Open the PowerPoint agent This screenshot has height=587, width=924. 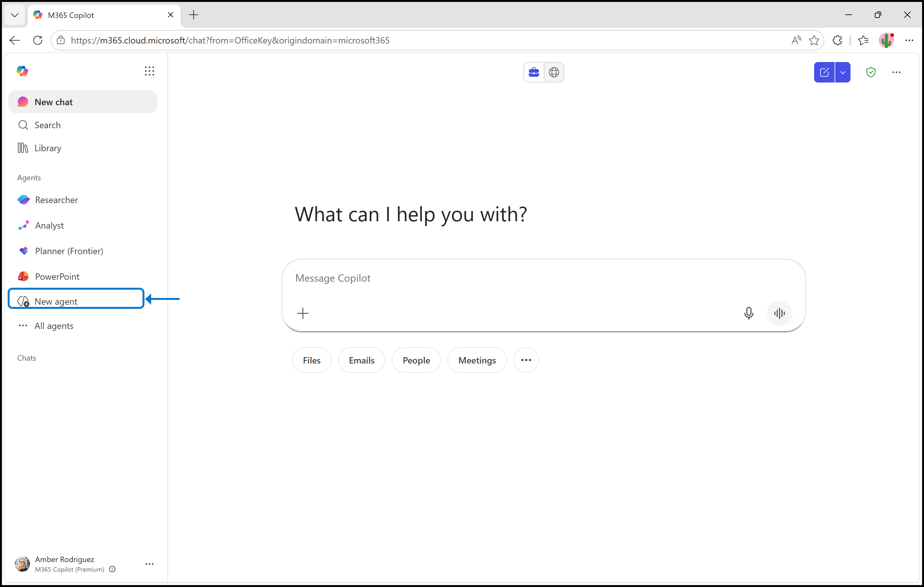[82, 277]
